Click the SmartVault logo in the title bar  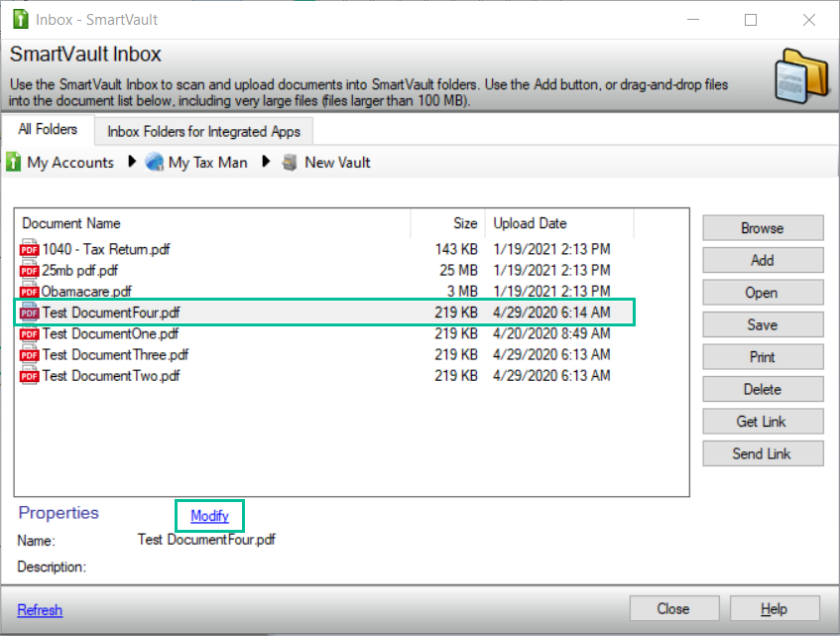pyautogui.click(x=21, y=19)
